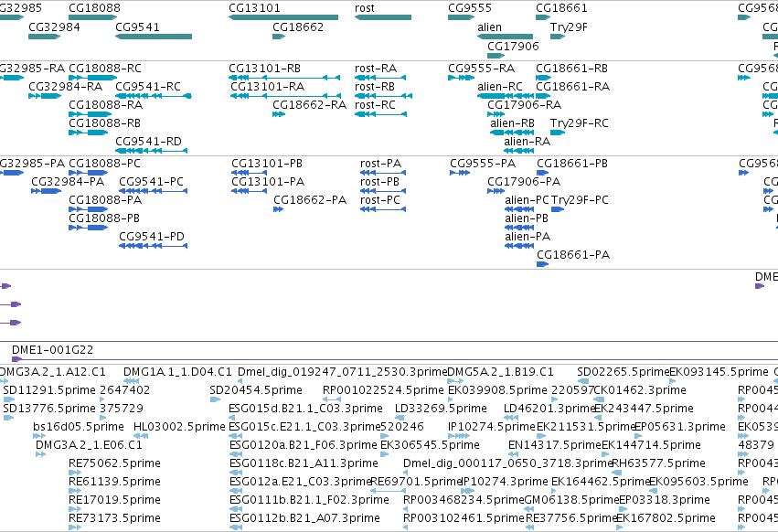Click transcript alien-RA

(528, 142)
